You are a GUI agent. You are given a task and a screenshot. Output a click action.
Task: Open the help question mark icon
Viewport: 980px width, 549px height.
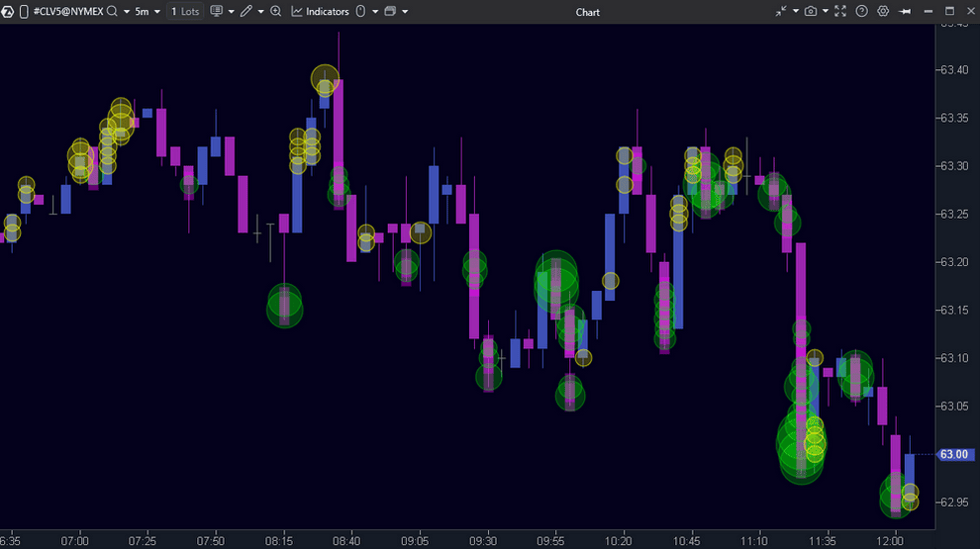(x=861, y=12)
